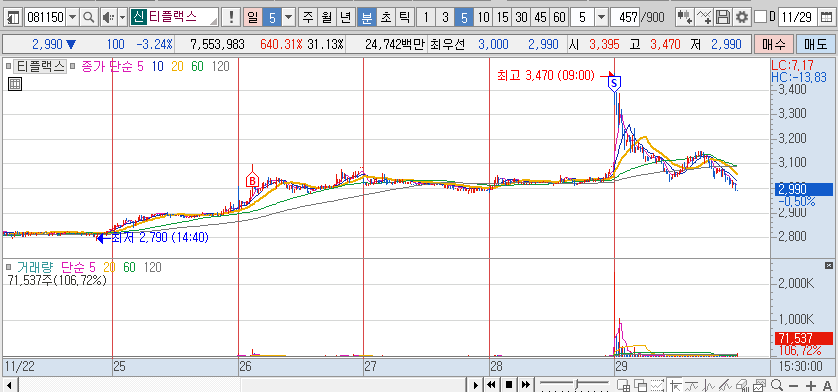Switch to 주 (weekly) chart period

[x=307, y=18]
